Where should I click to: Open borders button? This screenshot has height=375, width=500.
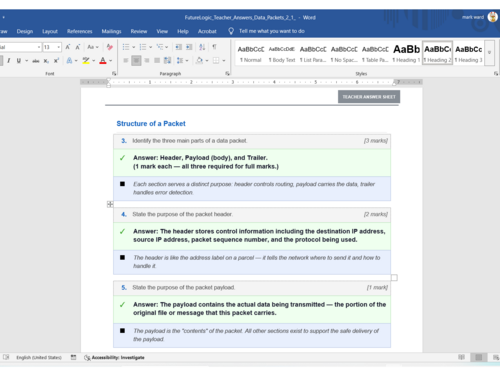click(216, 61)
